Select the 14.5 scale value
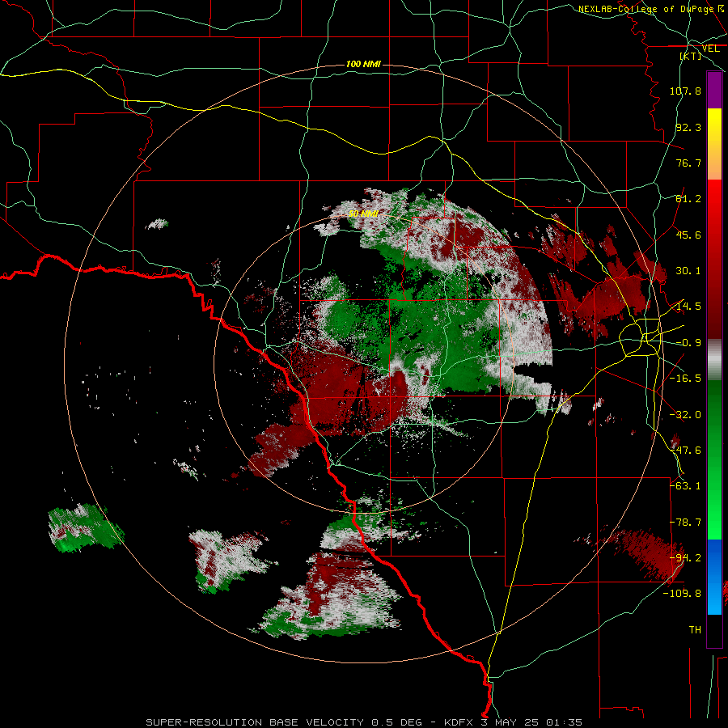728x728 pixels. (x=688, y=307)
